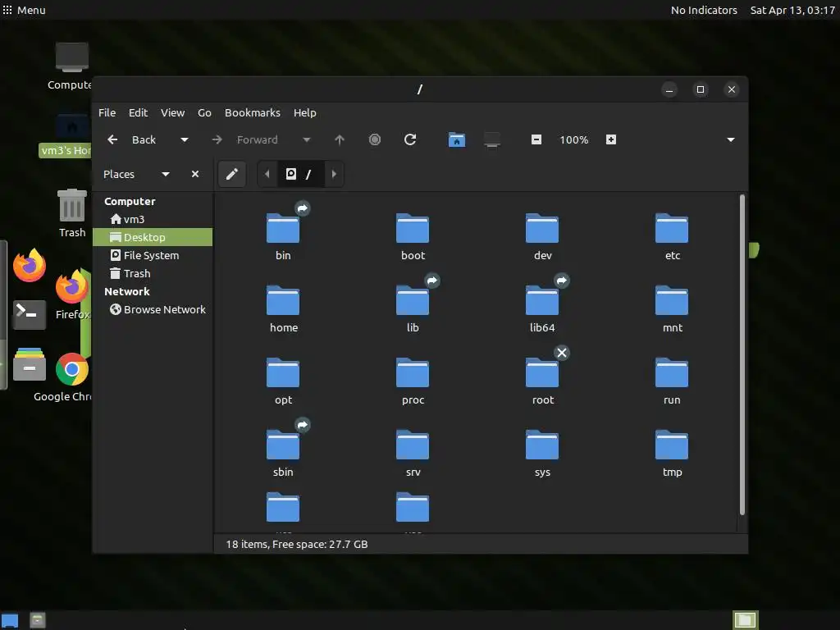Viewport: 840px width, 630px height.
Task: Close the Places sidebar pane
Action: 195,174
